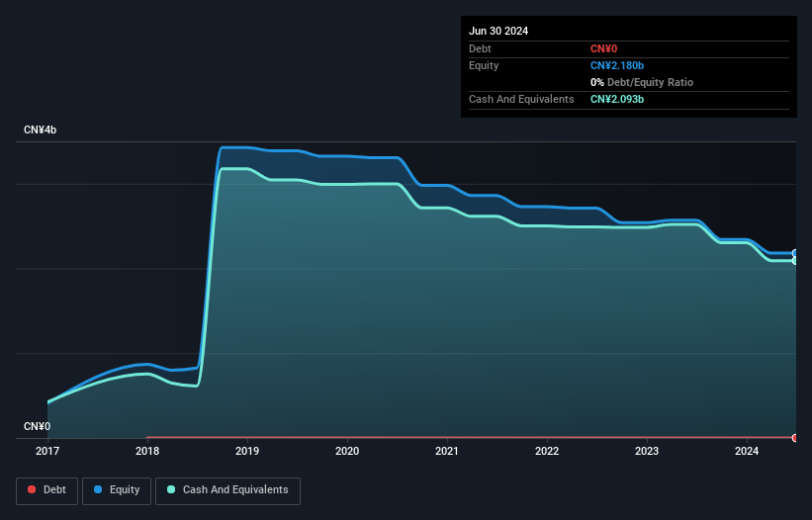Click the red Debt legend dot
812x520 pixels.
32,489
